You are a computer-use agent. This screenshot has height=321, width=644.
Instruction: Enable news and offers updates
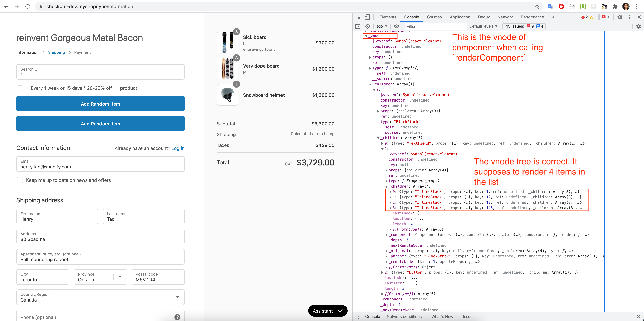pyautogui.click(x=20, y=180)
